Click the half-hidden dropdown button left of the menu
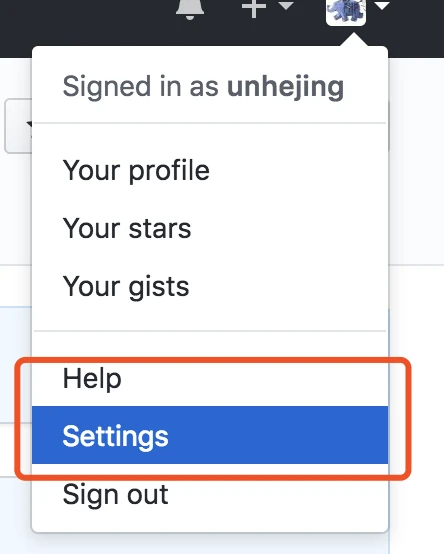The width and height of the screenshot is (444, 554). 18,126
